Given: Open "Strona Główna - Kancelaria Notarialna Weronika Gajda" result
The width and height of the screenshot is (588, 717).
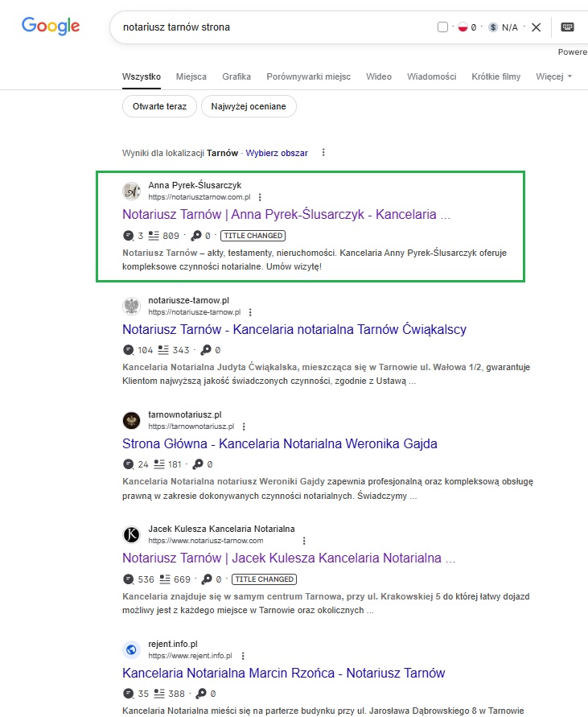Looking at the screenshot, I should [x=280, y=443].
